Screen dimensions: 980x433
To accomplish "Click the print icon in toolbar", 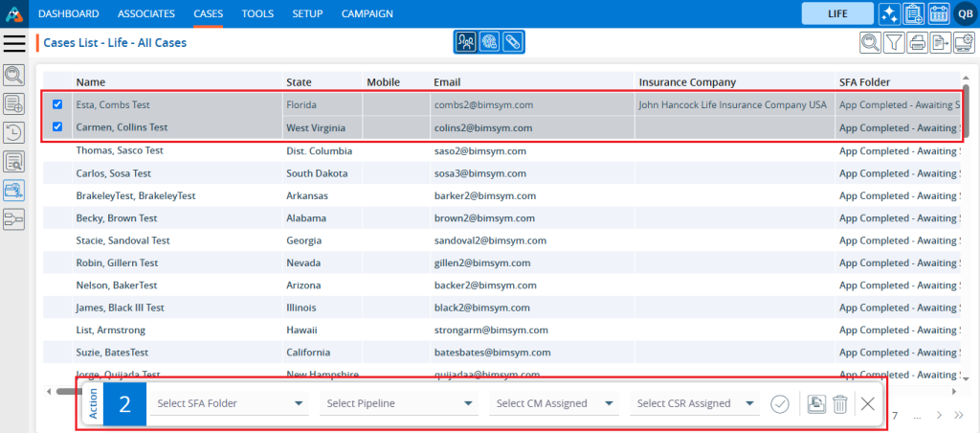I will pos(917,42).
